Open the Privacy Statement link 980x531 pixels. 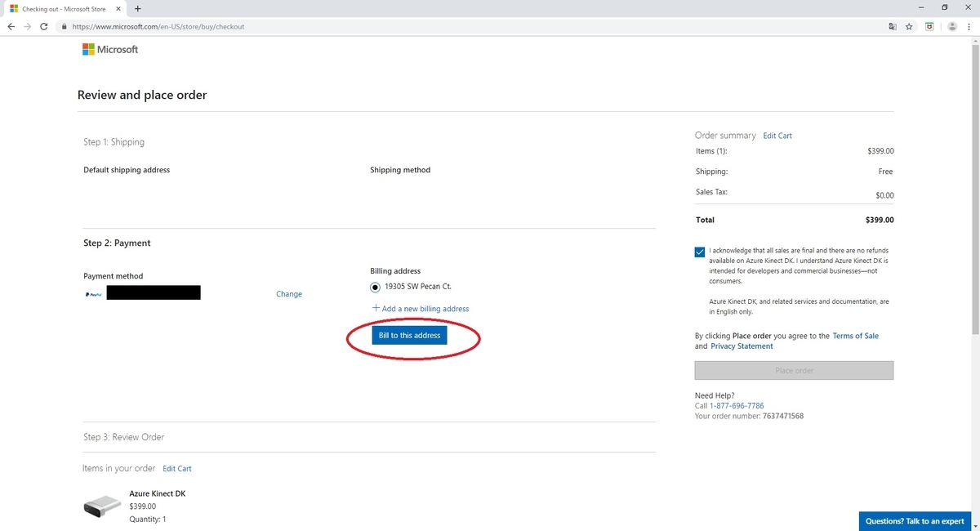coord(742,346)
